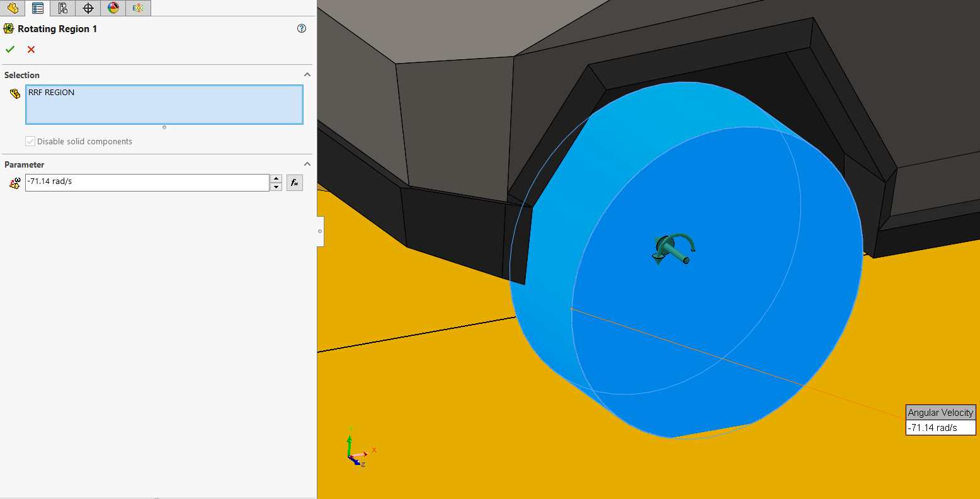Open the ConfigurationManager tab
This screenshot has width=980, height=499.
pos(62,8)
